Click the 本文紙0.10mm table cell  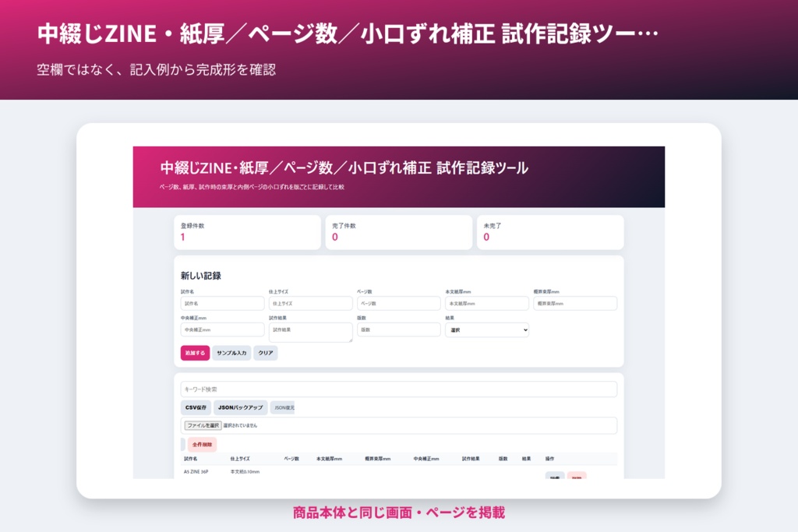coord(245,472)
